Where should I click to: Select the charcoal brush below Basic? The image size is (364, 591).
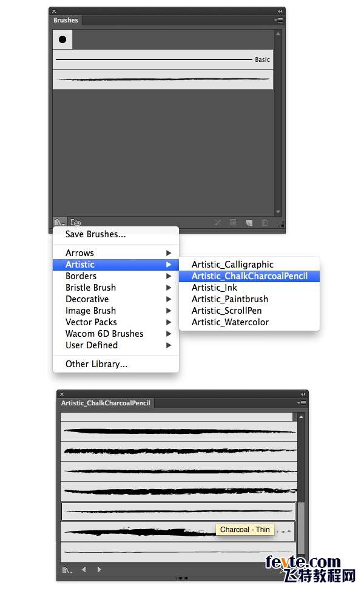163,79
